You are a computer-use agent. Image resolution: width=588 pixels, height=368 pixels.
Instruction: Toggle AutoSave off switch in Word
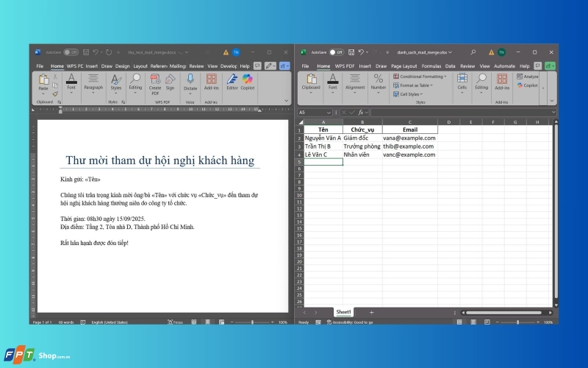point(71,52)
